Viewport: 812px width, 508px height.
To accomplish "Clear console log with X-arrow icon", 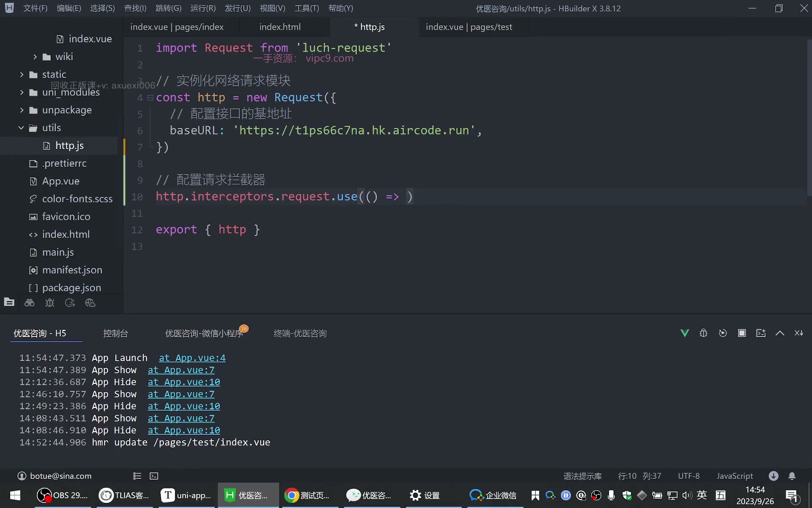I will [x=799, y=333].
